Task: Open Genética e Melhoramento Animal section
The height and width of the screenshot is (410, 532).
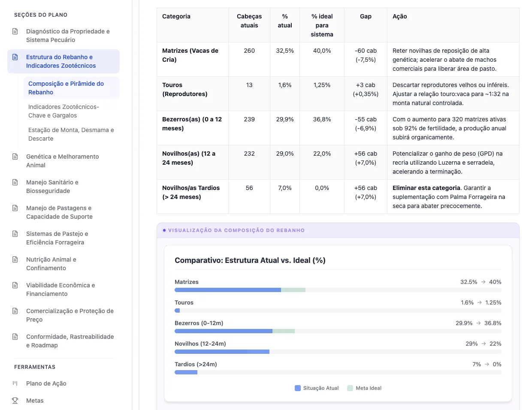Action: pyautogui.click(x=63, y=161)
